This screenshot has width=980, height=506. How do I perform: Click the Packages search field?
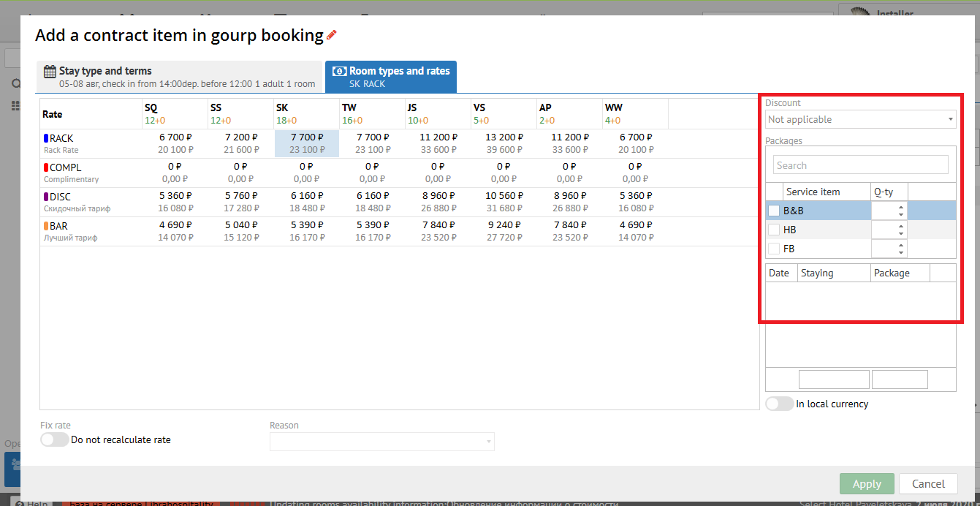[x=860, y=165]
